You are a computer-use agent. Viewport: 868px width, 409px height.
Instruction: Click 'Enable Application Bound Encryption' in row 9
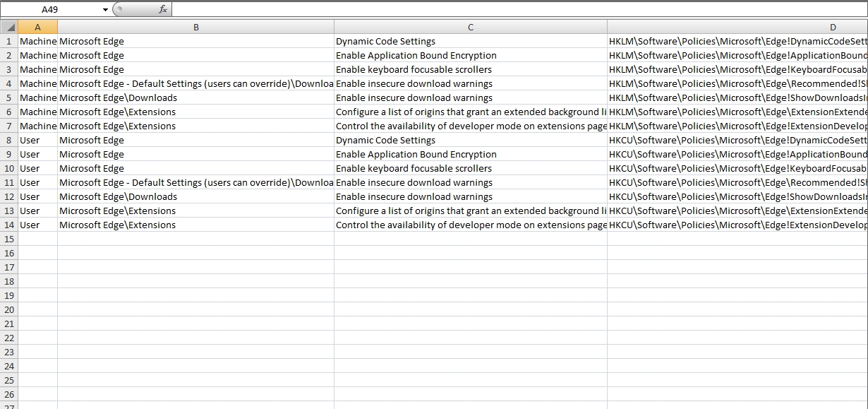point(471,154)
